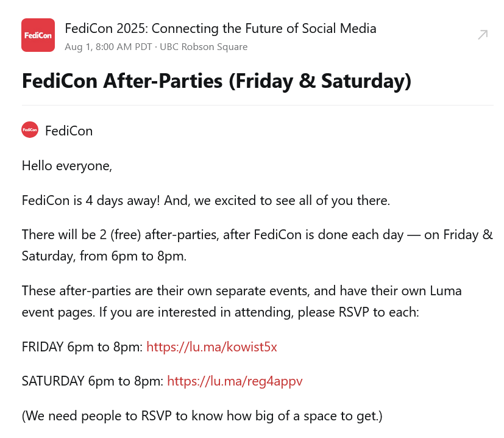This screenshot has height=438, width=504.
Task: Click the 'UBC Robson Square' location text
Action: click(204, 47)
